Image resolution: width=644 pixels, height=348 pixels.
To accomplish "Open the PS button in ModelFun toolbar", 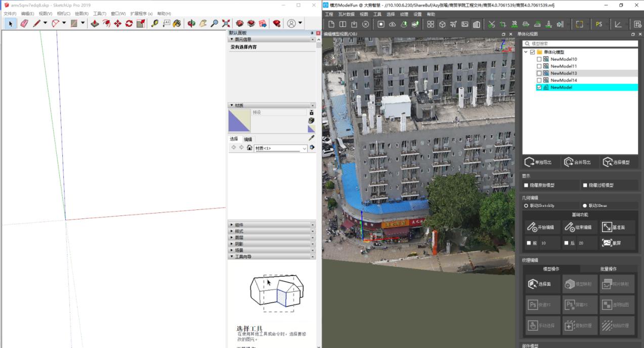I will (x=599, y=24).
